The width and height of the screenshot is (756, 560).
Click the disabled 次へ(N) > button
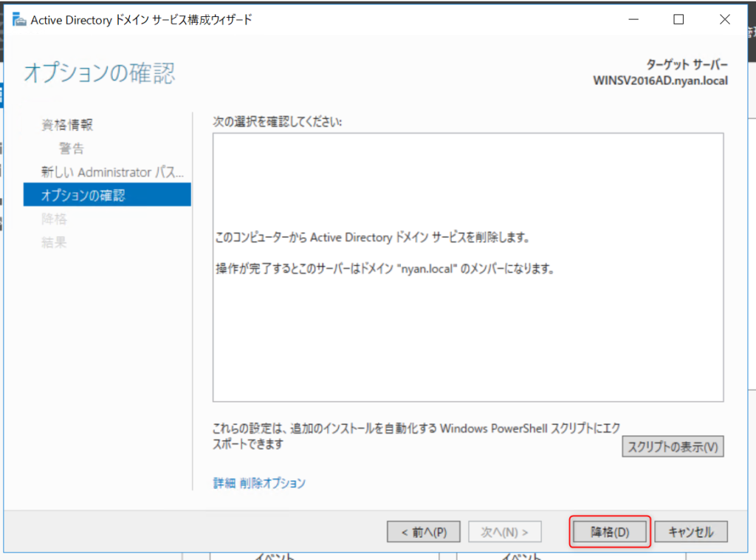tap(505, 532)
